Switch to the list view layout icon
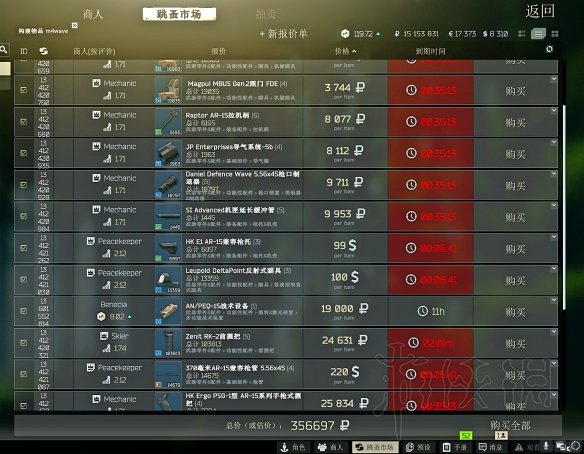The width and height of the screenshot is (584, 454). tap(538, 34)
